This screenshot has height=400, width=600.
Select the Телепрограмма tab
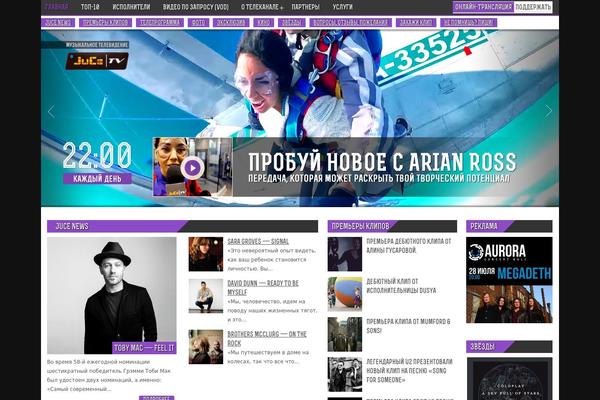160,23
